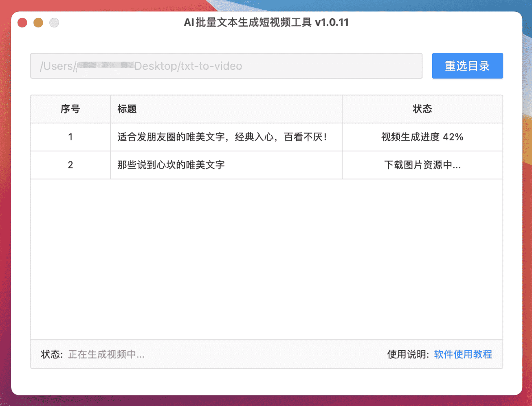Select the 标题 column header
Screen dimensions: 532x406
tap(226, 109)
